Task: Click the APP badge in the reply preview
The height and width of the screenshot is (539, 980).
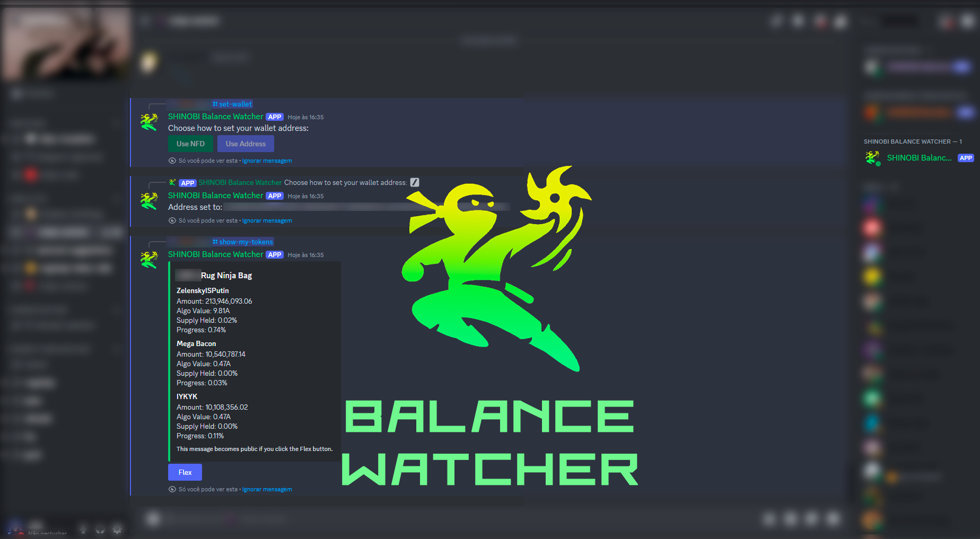Action: pos(188,183)
